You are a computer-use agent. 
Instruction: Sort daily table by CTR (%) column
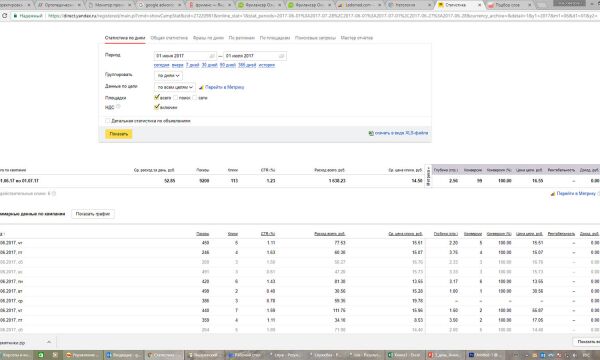click(268, 234)
